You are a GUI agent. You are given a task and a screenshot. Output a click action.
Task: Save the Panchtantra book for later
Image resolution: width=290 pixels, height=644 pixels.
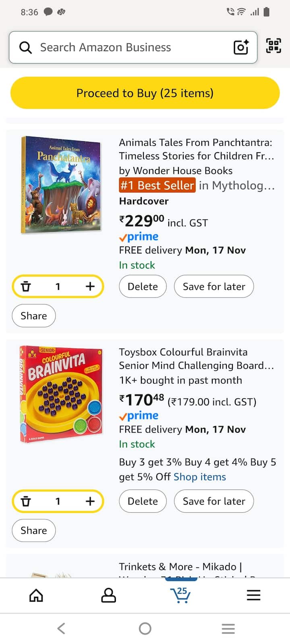click(214, 287)
